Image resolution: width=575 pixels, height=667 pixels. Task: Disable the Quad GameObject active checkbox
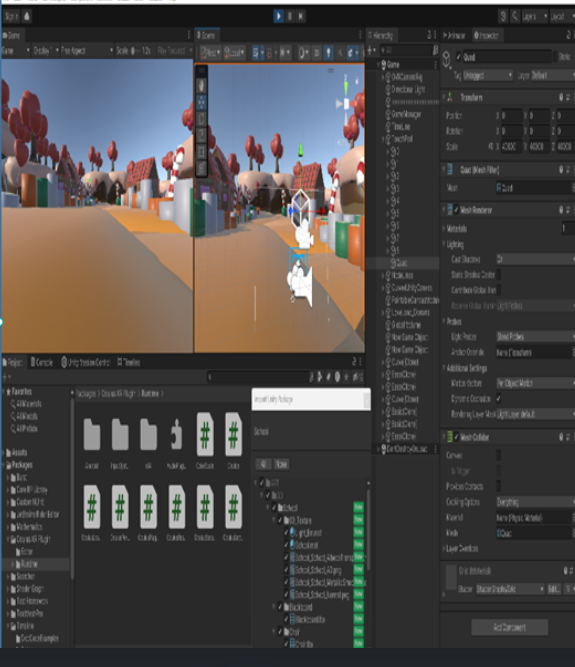pyautogui.click(x=458, y=57)
